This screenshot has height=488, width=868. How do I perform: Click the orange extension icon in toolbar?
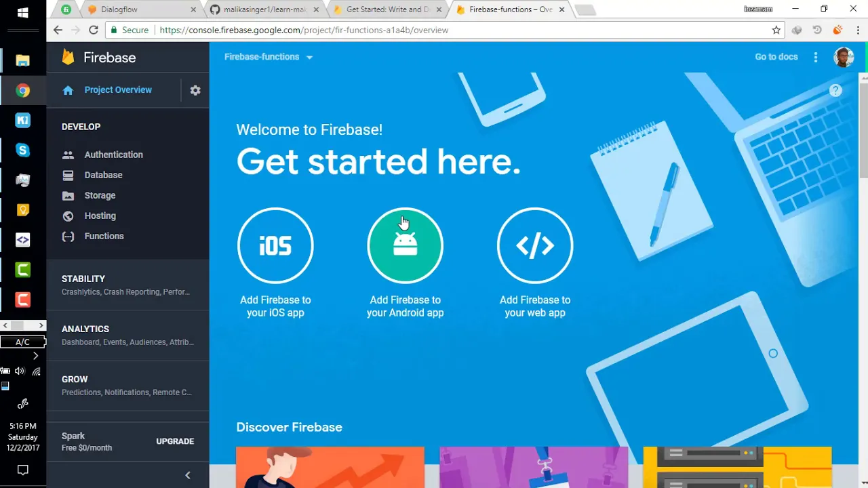[x=837, y=30]
